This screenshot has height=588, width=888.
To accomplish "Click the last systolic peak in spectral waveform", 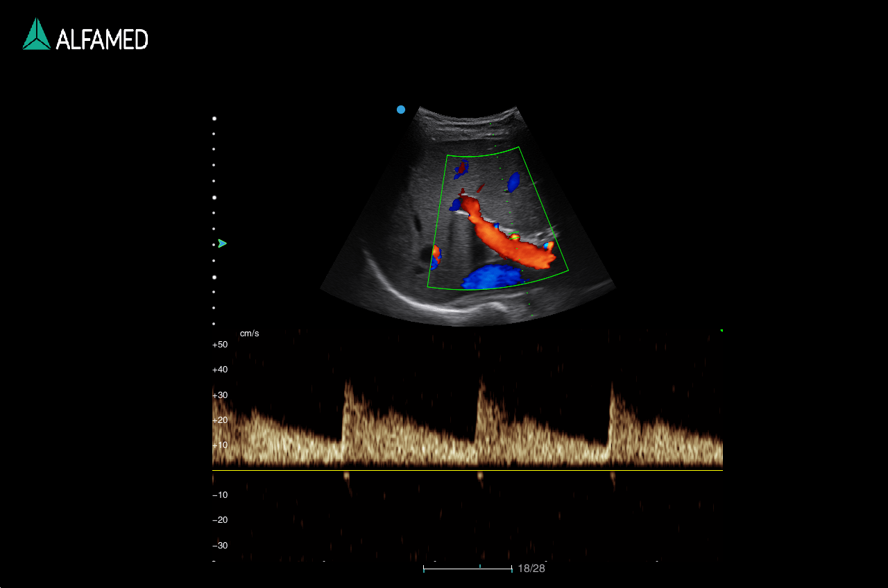I will (x=612, y=386).
